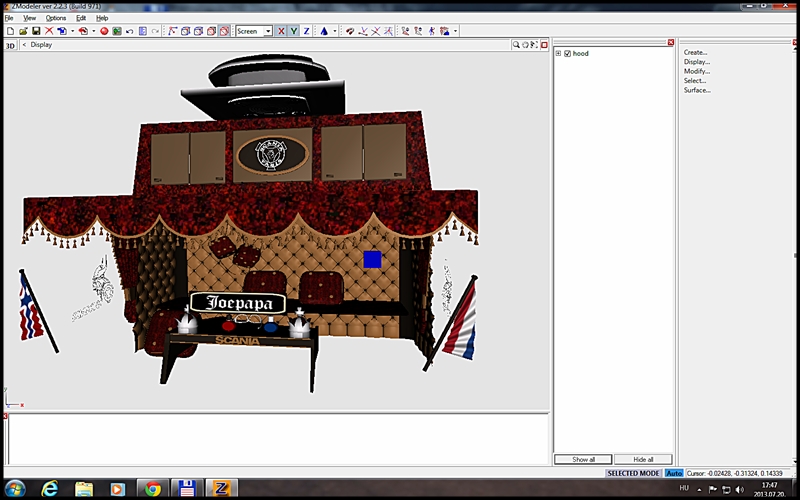Image resolution: width=800 pixels, height=500 pixels.
Task: Uncheck the hood object visibility checkbox
Action: click(567, 53)
